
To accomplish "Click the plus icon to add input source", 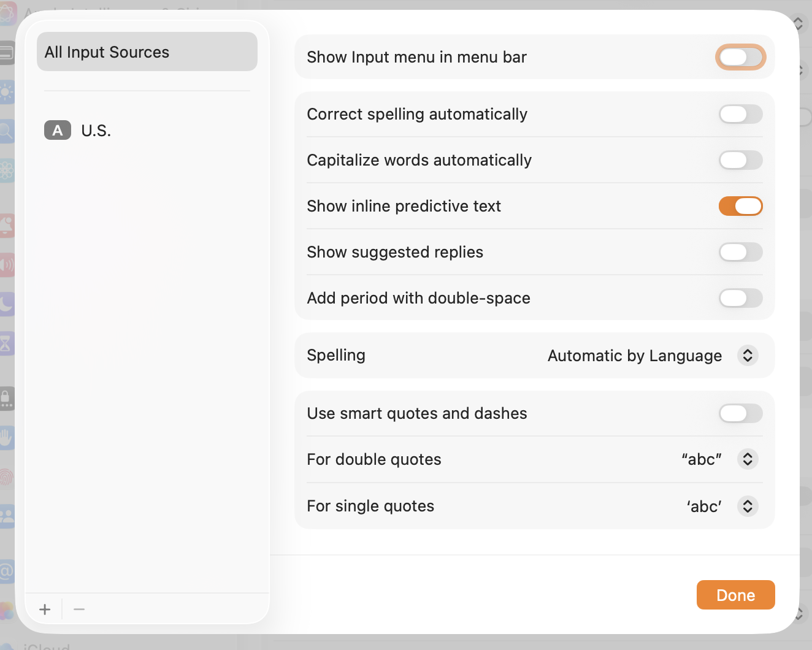I will tap(45, 610).
